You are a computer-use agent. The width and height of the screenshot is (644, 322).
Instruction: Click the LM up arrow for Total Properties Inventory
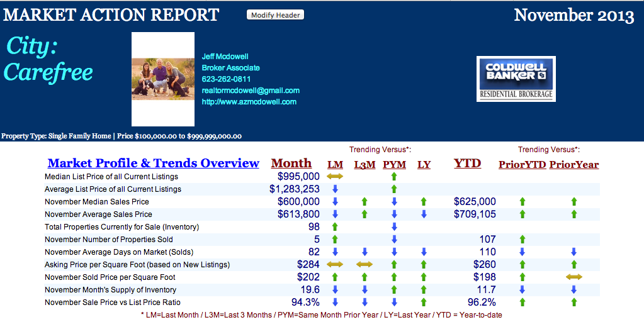pyautogui.click(x=335, y=226)
